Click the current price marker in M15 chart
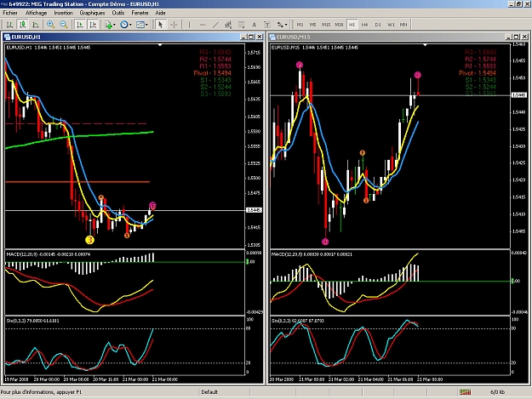 click(x=519, y=95)
